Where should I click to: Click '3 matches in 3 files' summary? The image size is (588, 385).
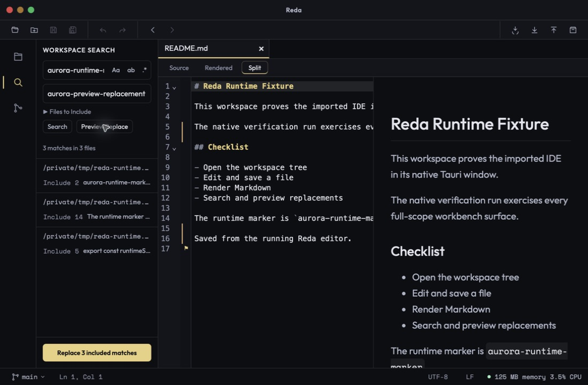[69, 148]
